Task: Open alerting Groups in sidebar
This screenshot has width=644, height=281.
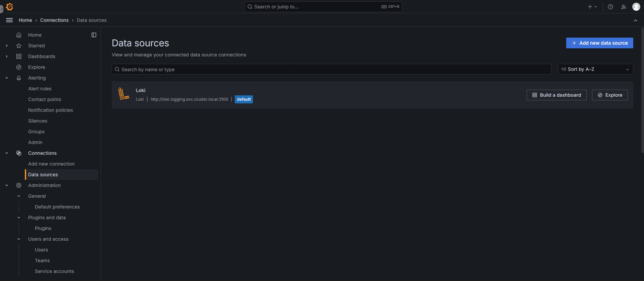Action: coord(36,132)
